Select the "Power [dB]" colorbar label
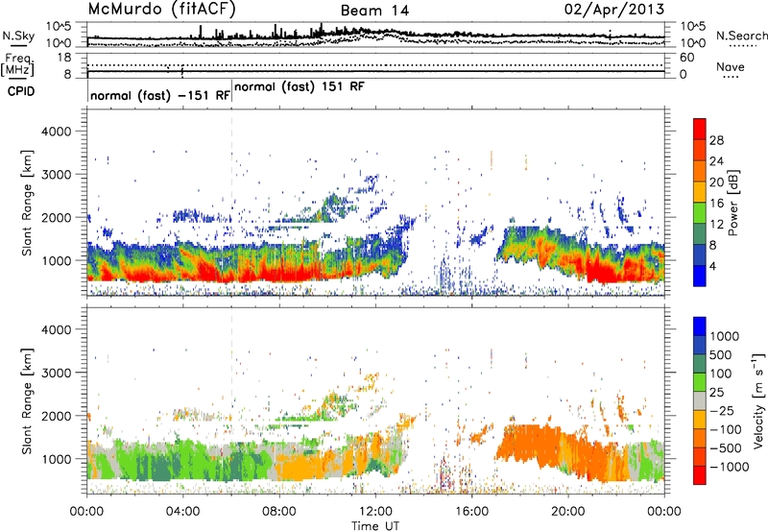Screen dimensions: 768x532 tap(732, 203)
